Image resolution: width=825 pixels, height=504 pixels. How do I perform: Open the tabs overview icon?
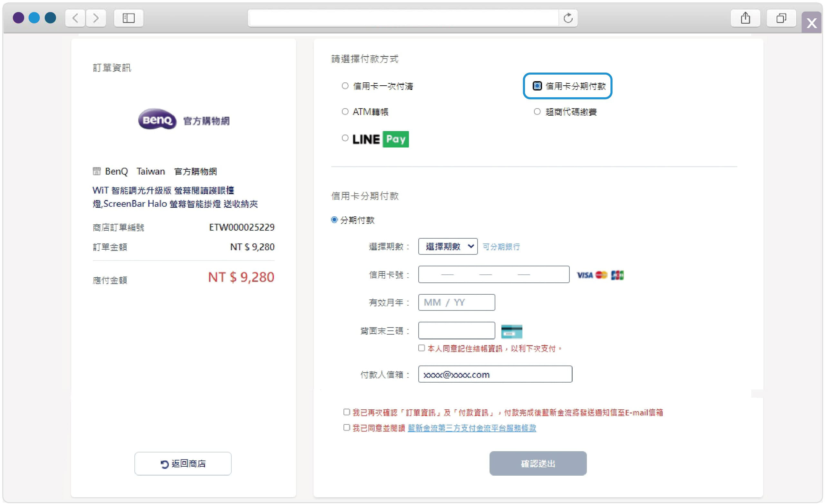pyautogui.click(x=781, y=18)
